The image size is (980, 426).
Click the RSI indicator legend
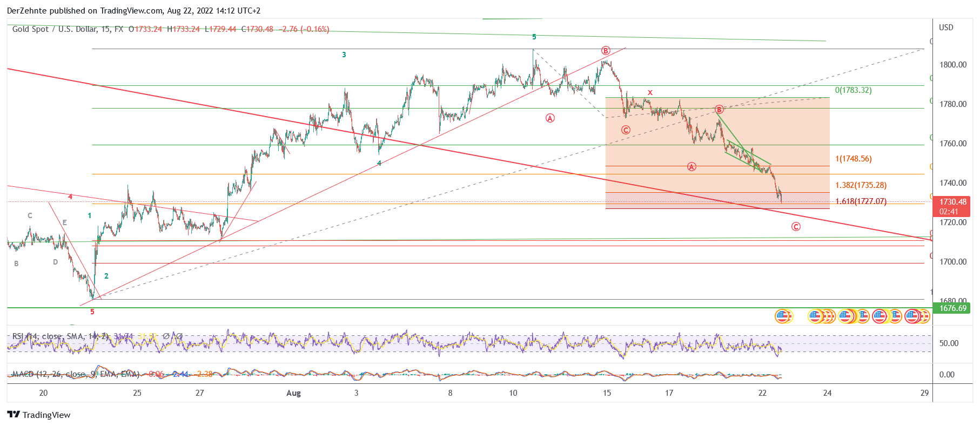pos(59,336)
